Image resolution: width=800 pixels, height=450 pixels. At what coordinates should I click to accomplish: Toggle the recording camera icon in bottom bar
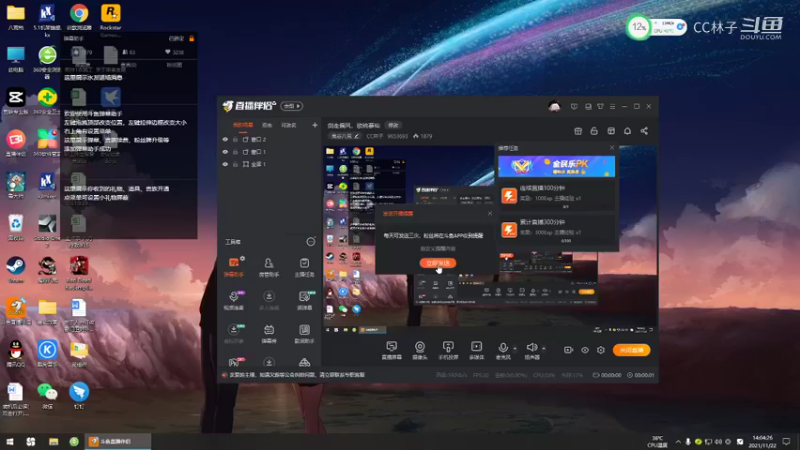click(568, 350)
